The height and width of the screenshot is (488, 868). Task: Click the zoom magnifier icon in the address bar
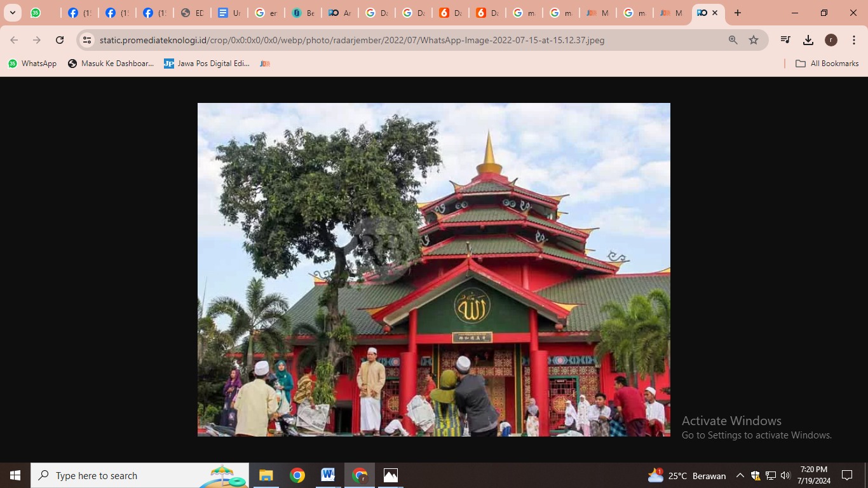click(733, 39)
